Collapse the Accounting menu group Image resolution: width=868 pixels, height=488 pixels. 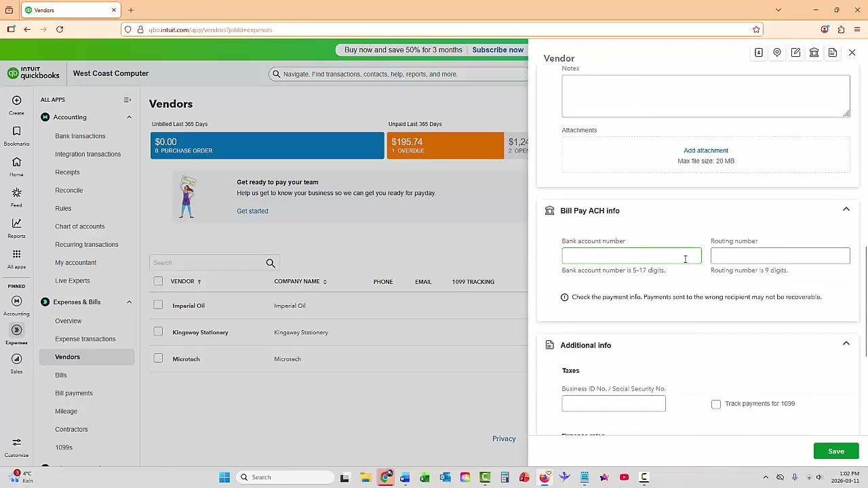click(x=129, y=117)
